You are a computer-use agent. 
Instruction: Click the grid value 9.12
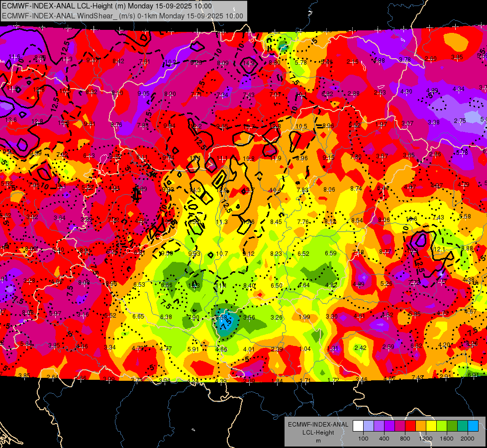point(248,254)
